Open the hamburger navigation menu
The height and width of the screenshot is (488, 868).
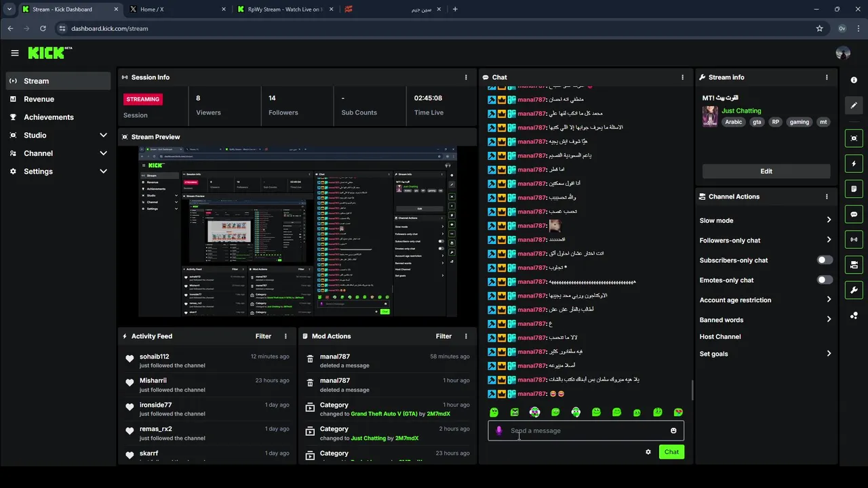coord(15,53)
